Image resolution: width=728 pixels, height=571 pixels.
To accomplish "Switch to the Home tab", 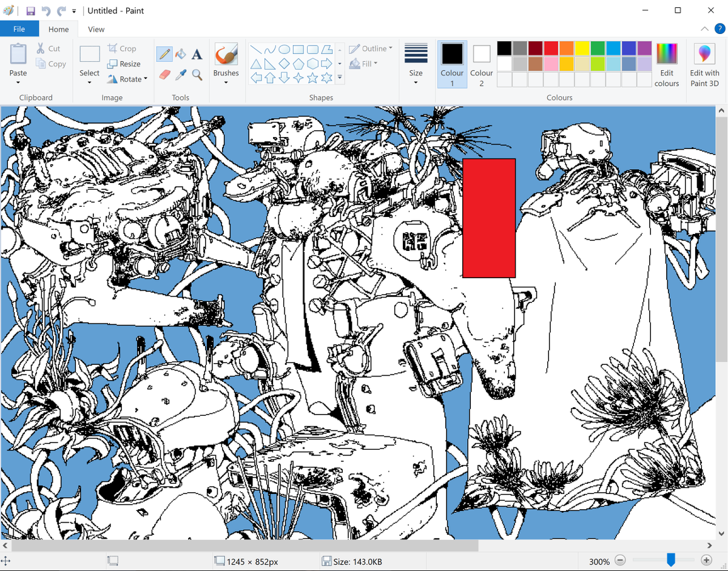I will click(x=59, y=28).
